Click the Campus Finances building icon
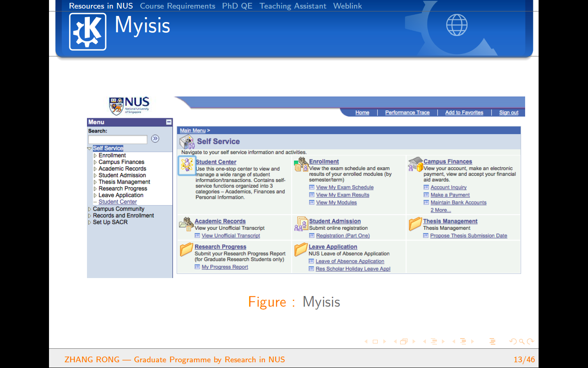Image resolution: width=588 pixels, height=368 pixels. pyautogui.click(x=415, y=164)
